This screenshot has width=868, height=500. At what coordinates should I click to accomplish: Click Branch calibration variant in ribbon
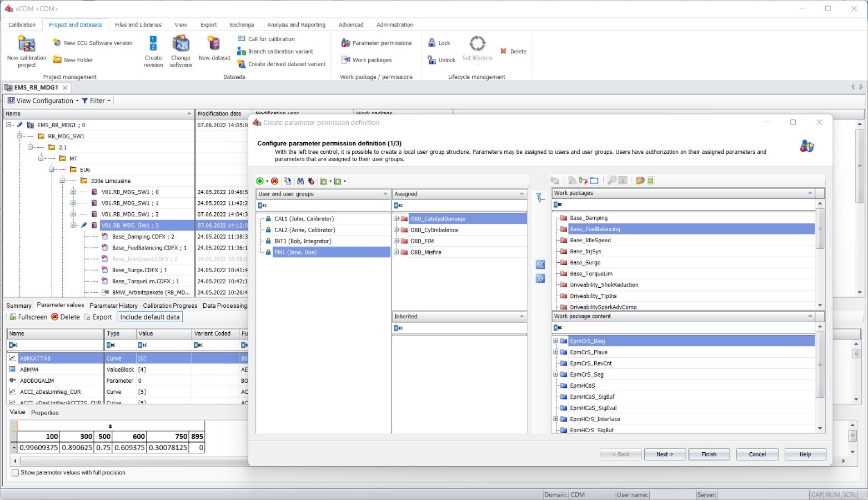click(x=275, y=51)
